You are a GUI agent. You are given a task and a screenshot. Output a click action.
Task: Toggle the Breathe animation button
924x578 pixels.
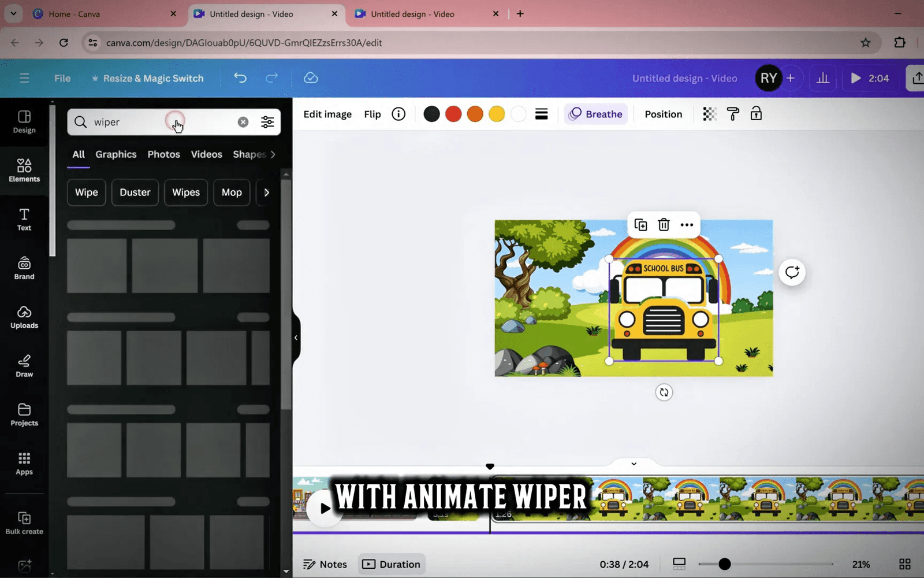[x=595, y=114]
